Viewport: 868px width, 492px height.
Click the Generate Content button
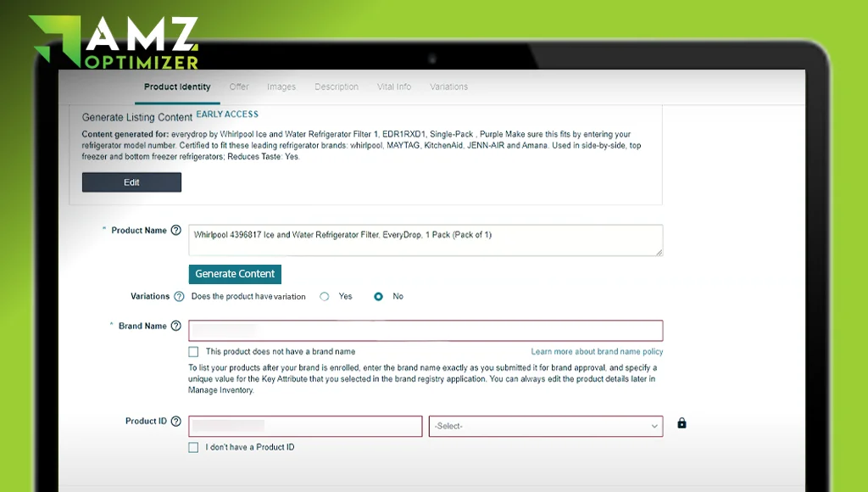click(x=235, y=274)
